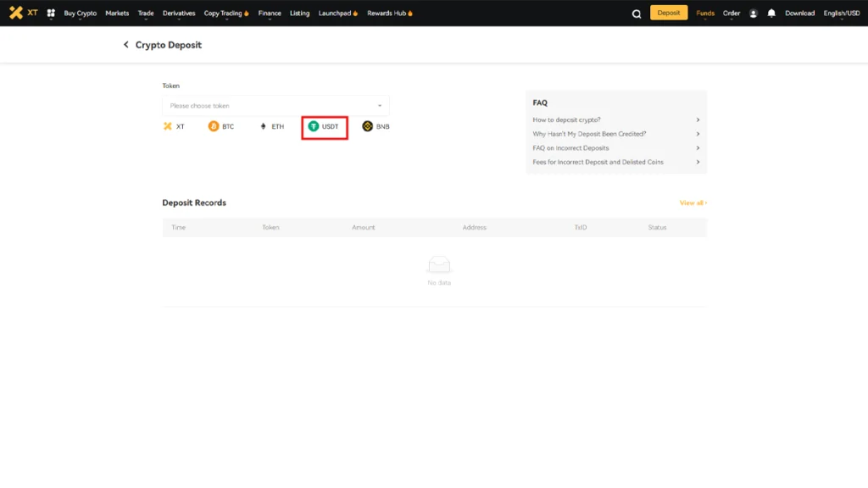Open the Download link
The height and width of the screenshot is (488, 868).
coord(799,14)
